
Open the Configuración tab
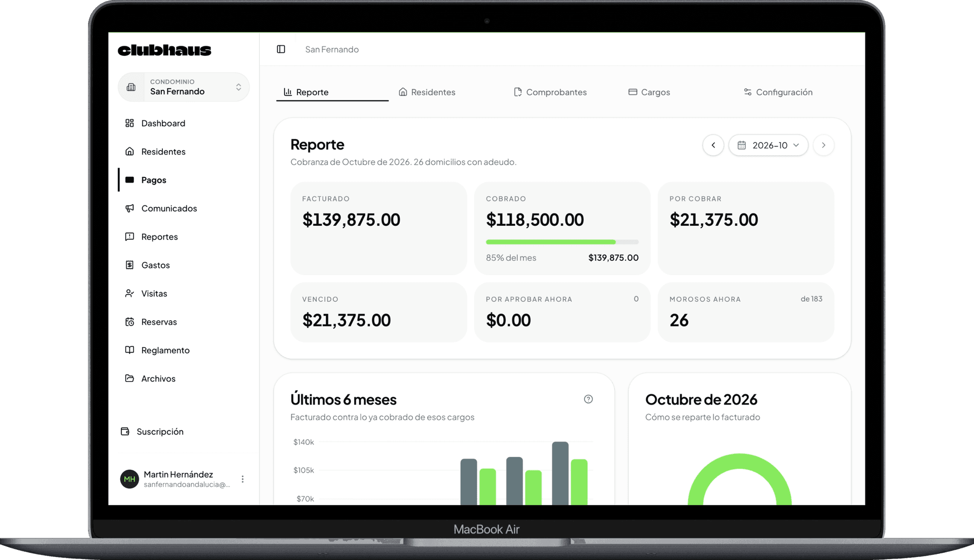[778, 92]
